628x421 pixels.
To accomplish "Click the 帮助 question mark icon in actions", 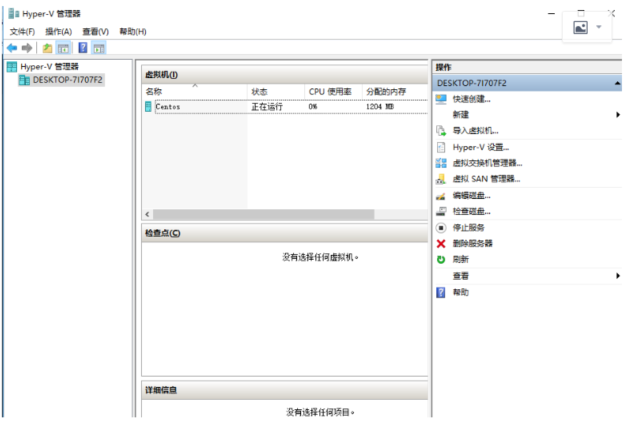I will [441, 292].
